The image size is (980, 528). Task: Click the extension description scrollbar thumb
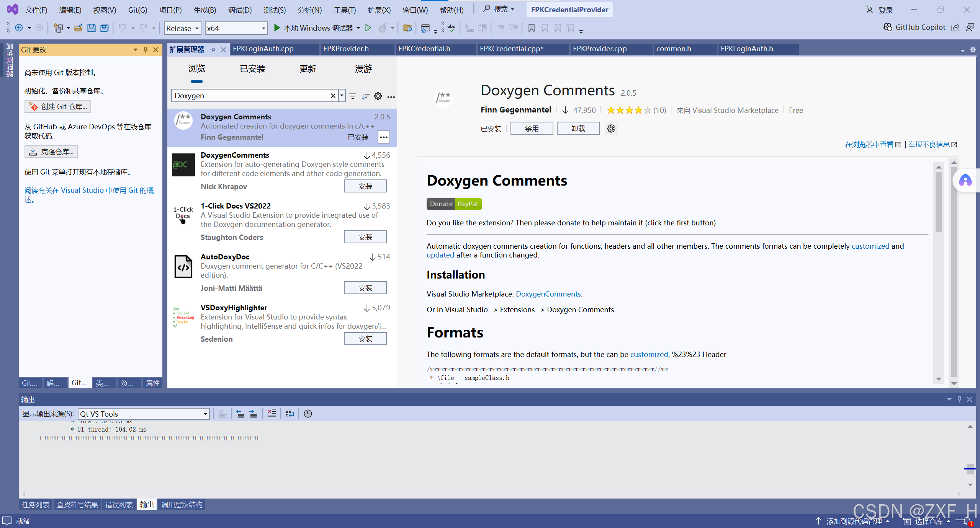pyautogui.click(x=938, y=202)
